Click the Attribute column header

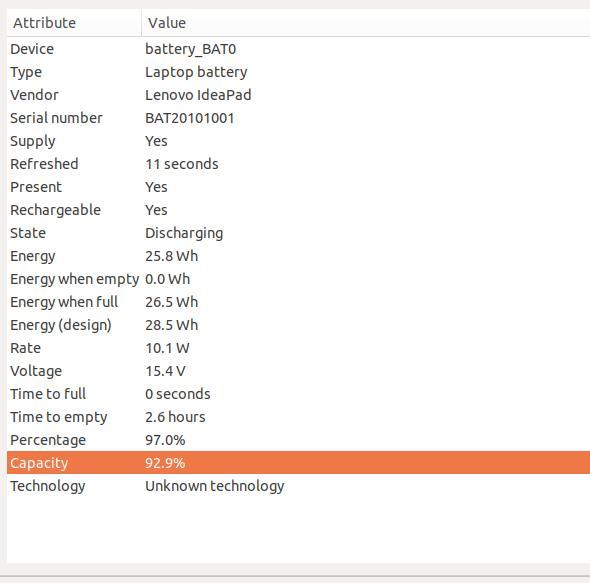coord(74,23)
